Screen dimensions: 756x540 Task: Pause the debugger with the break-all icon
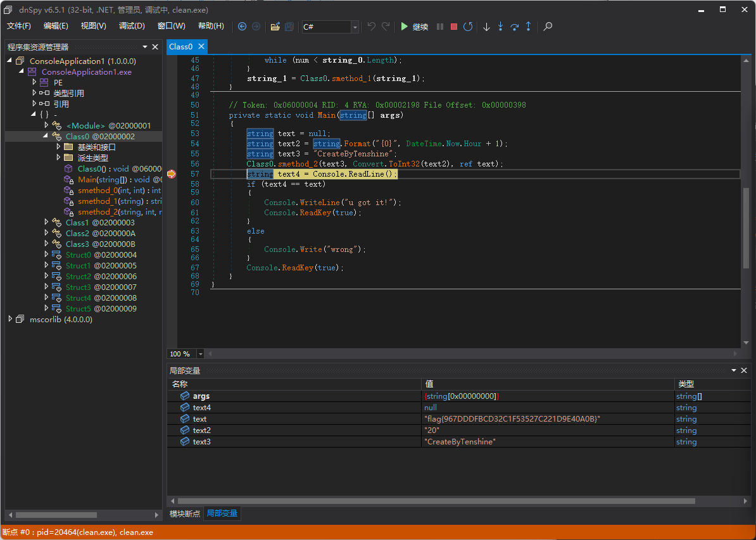point(439,27)
